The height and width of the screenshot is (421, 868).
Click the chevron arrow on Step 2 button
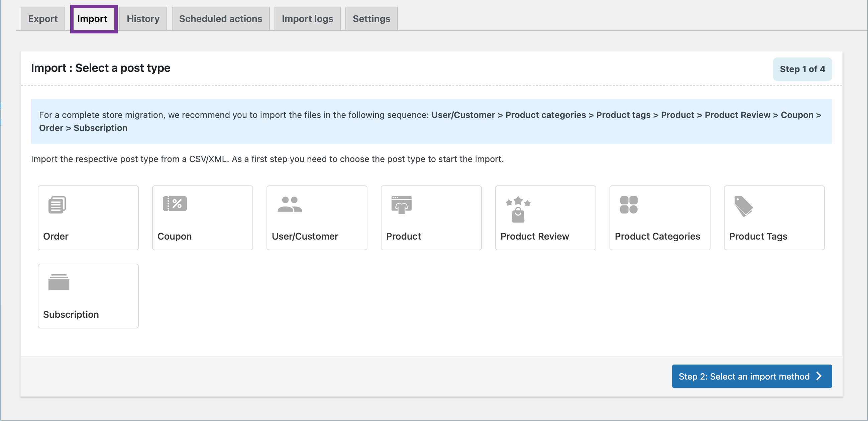click(819, 376)
